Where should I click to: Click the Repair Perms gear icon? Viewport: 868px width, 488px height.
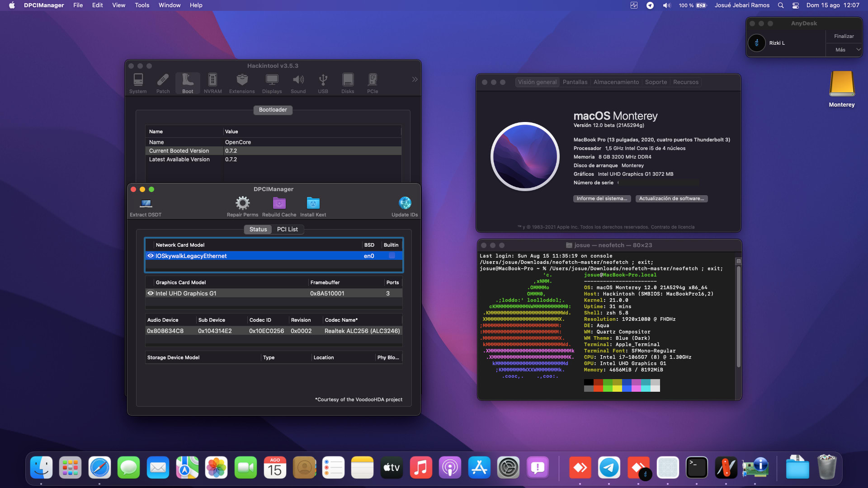click(x=242, y=203)
